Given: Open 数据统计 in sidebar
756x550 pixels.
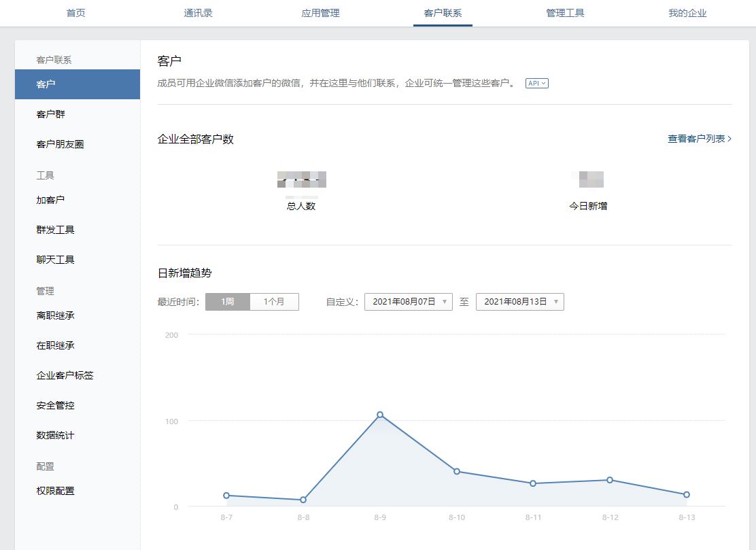Looking at the screenshot, I should [x=55, y=435].
